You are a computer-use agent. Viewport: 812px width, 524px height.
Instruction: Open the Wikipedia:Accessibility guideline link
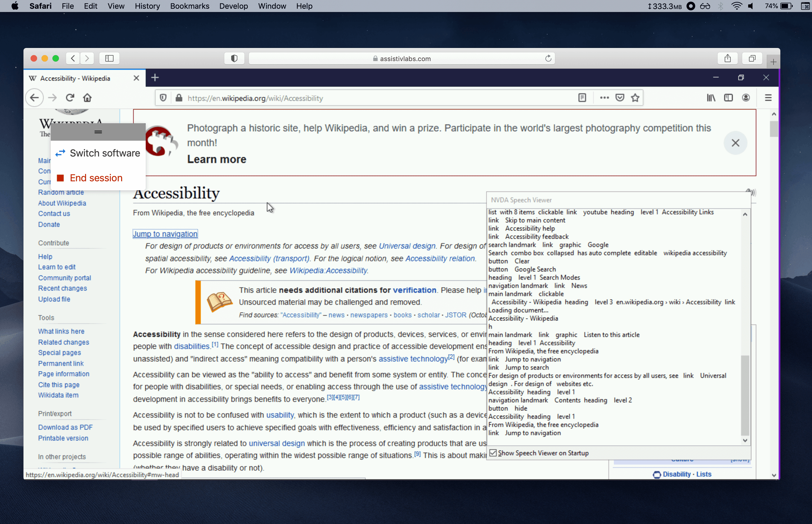tap(328, 270)
